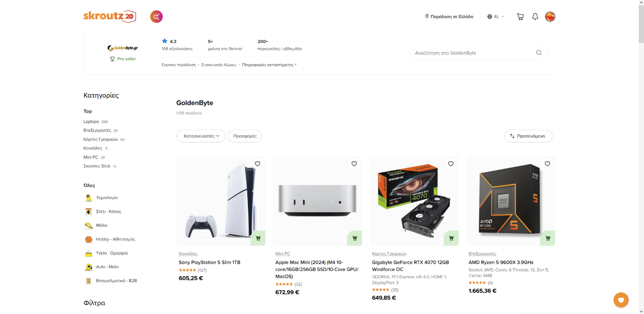Click the pink AI search assistant icon
The height and width of the screenshot is (314, 644).
[x=156, y=16]
